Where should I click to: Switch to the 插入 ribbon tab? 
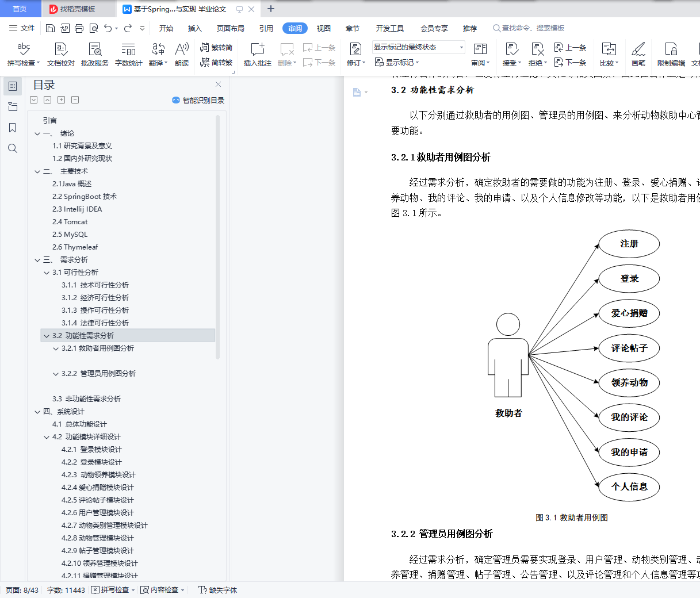pyautogui.click(x=195, y=28)
